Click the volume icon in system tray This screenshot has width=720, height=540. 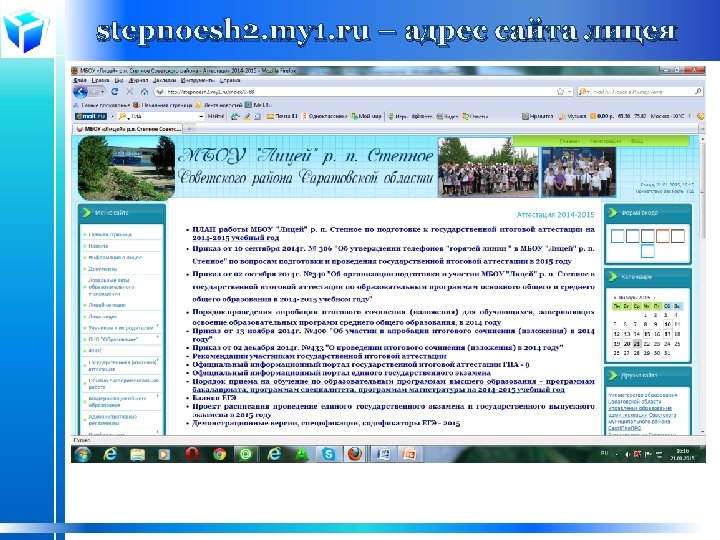tap(627, 454)
